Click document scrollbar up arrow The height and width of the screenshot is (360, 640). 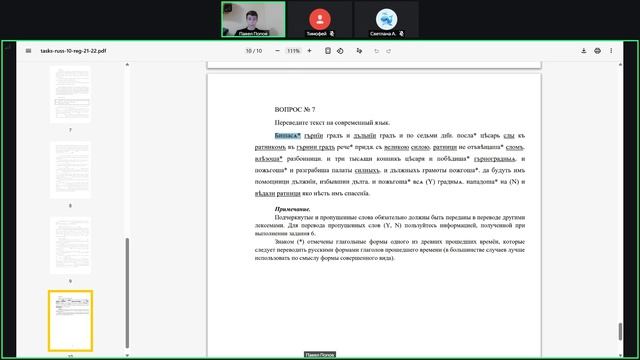pyautogui.click(x=620, y=64)
